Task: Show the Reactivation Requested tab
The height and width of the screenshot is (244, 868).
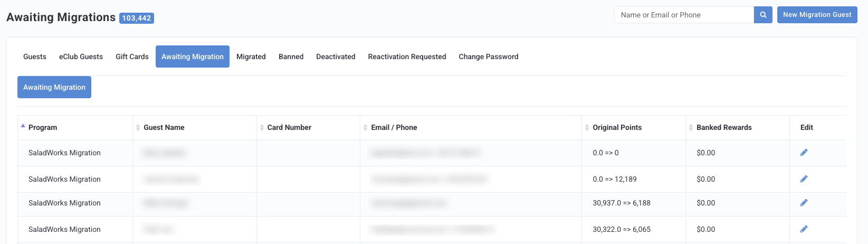Action: pos(407,57)
